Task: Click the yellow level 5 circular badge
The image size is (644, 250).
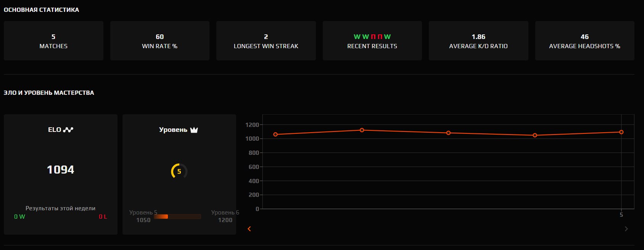Action: point(179,171)
